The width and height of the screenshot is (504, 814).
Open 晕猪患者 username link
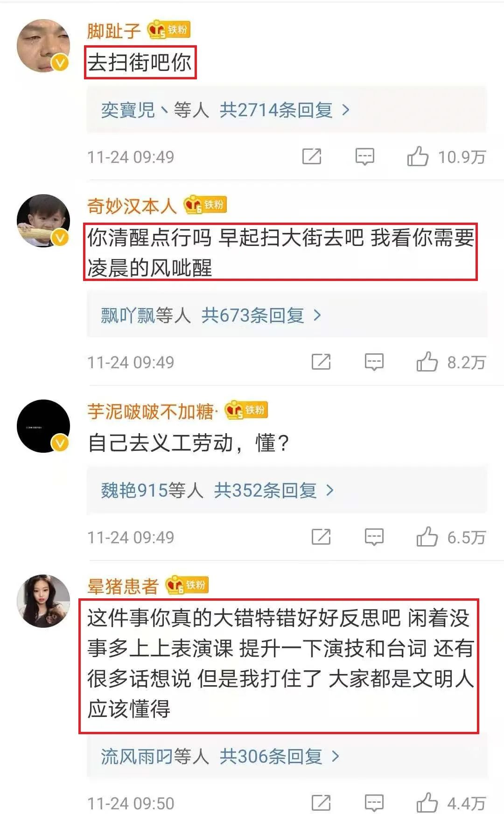tap(123, 586)
